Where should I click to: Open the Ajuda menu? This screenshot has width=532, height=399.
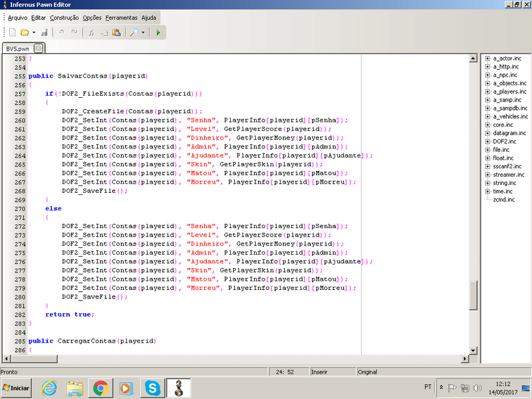[x=148, y=18]
